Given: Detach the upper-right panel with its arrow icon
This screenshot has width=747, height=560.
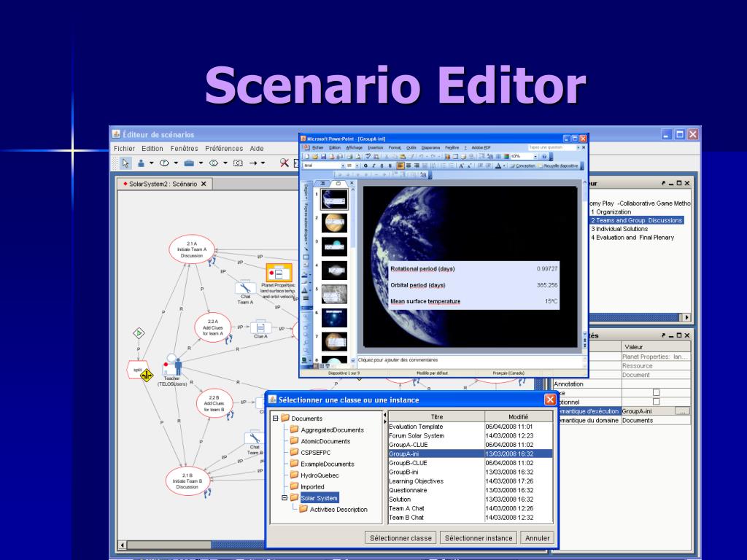Looking at the screenshot, I should point(663,183).
